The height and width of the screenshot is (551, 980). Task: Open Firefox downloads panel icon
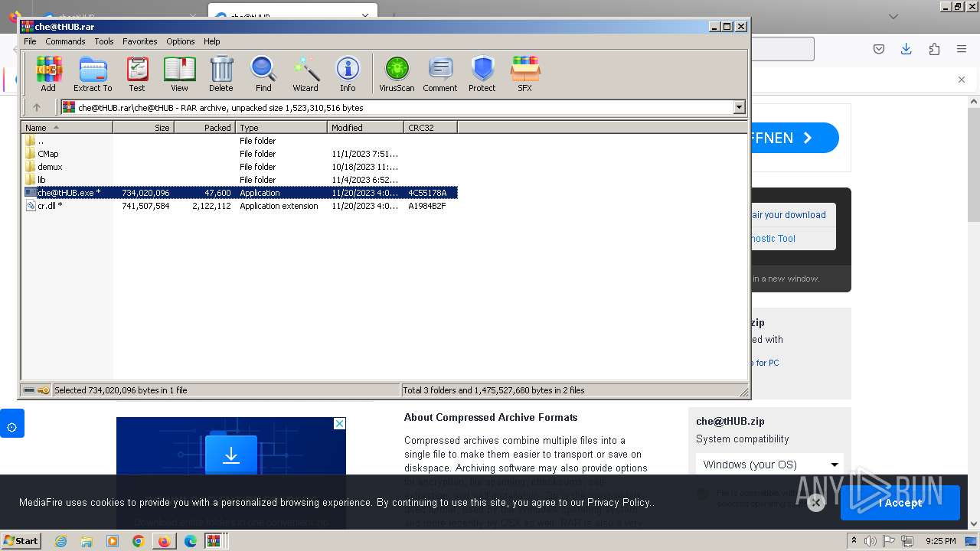pos(906,49)
